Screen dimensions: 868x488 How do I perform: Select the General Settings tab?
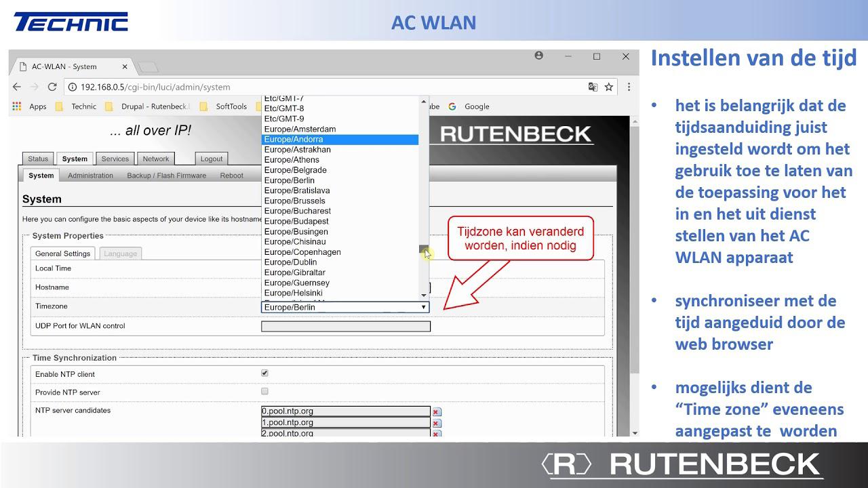(62, 253)
